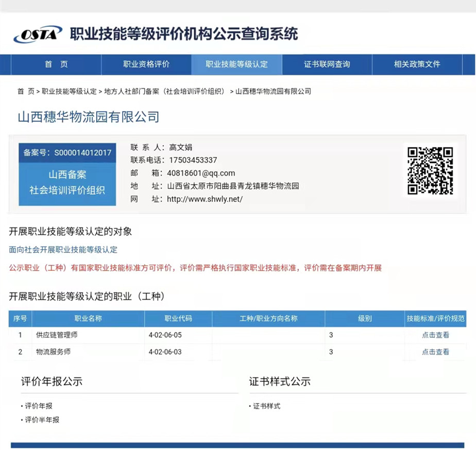This screenshot has height=450, width=476.
Task: Click the 职业名称 column header
Action: click(88, 319)
